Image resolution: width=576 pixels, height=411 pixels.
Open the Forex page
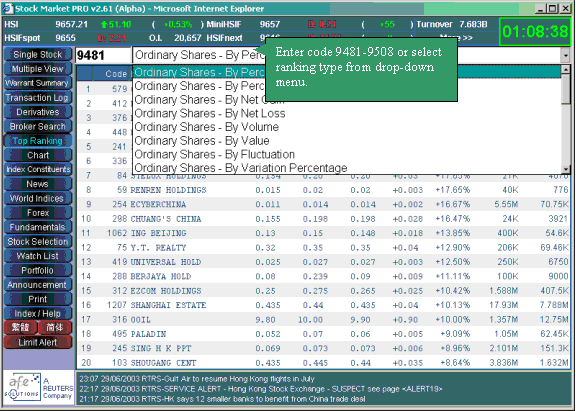37,213
